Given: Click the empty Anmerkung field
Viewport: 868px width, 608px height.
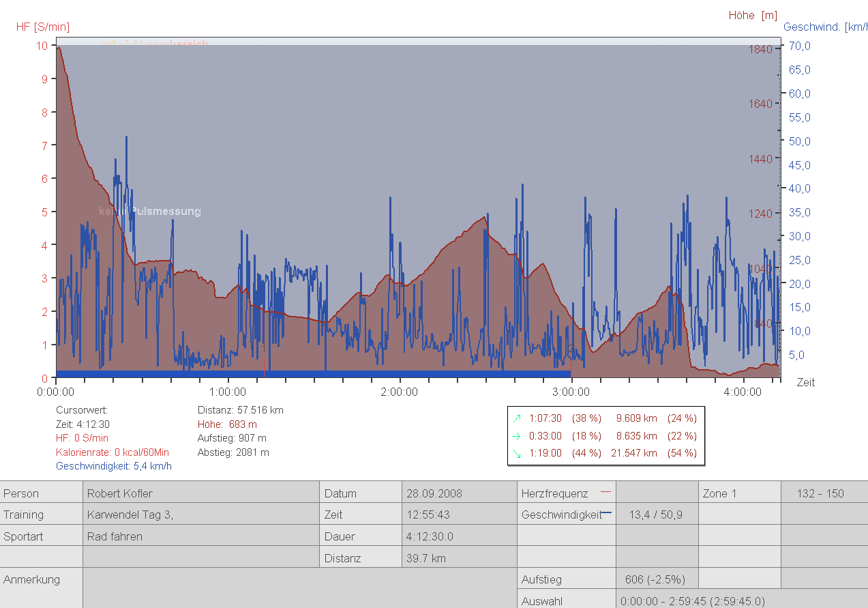Looking at the screenshot, I should pyautogui.click(x=300, y=588).
